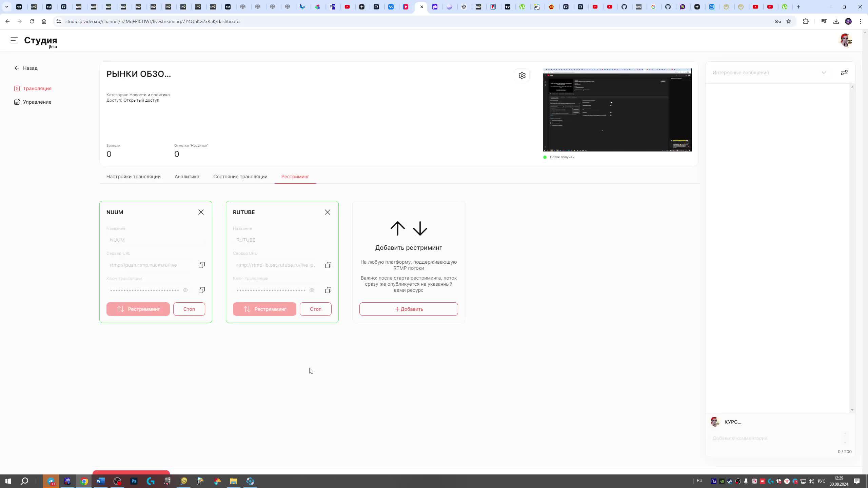868x488 pixels.
Task: Click the RU language indicator in taskbar
Action: click(x=699, y=481)
